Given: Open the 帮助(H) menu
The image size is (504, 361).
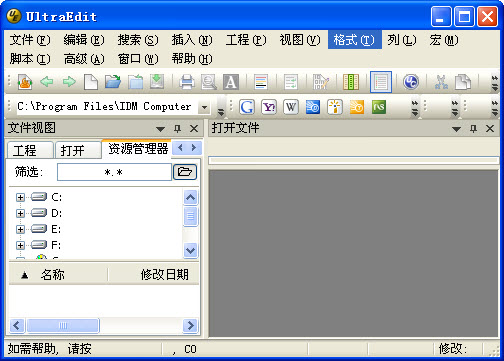Looking at the screenshot, I should point(192,59).
